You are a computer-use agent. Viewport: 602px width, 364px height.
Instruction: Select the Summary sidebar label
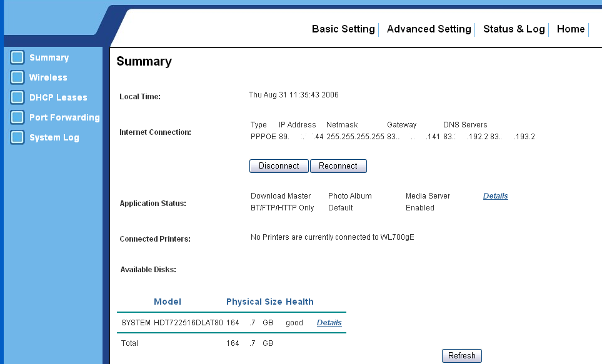click(x=49, y=57)
